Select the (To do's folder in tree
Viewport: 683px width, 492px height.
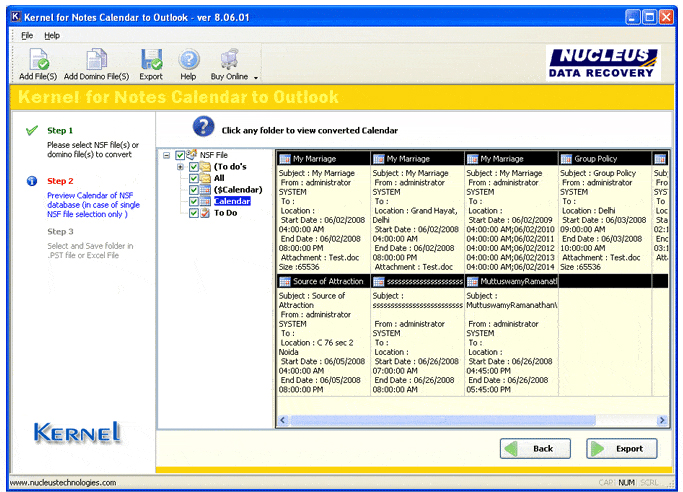pos(230,167)
